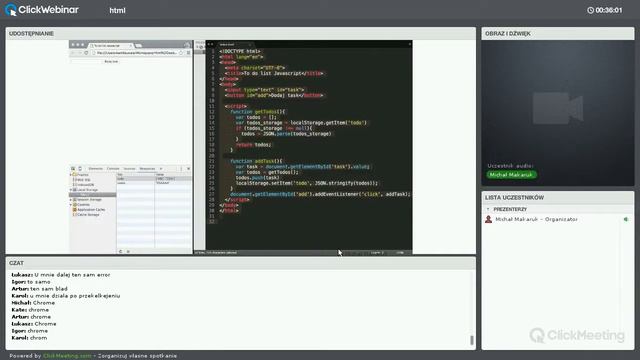Click the Key column header in storage table
Image resolution: width=640 pixels, height=360 pixels.
[x=136, y=174]
